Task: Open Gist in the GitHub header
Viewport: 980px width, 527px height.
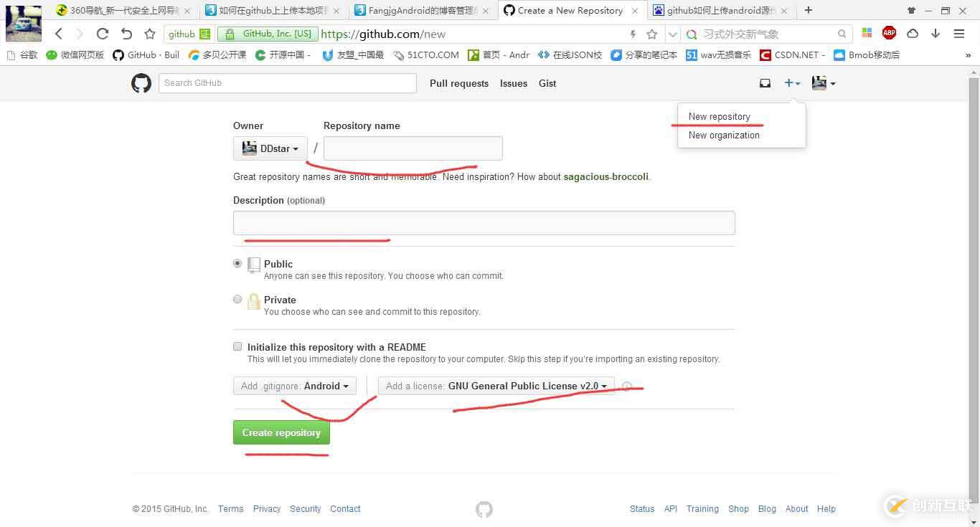Action: click(547, 83)
